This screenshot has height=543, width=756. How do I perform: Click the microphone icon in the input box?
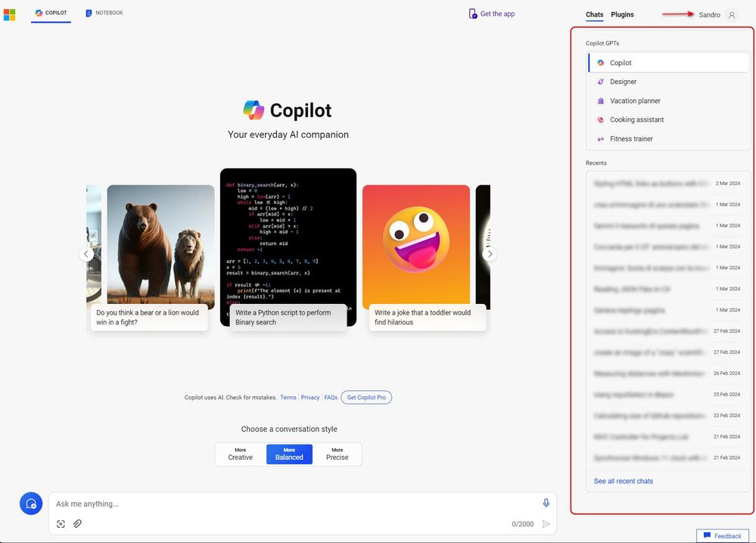pyautogui.click(x=546, y=503)
